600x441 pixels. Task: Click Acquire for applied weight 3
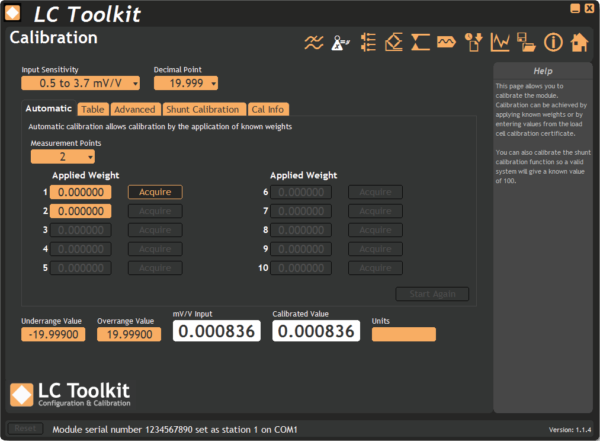(x=155, y=230)
